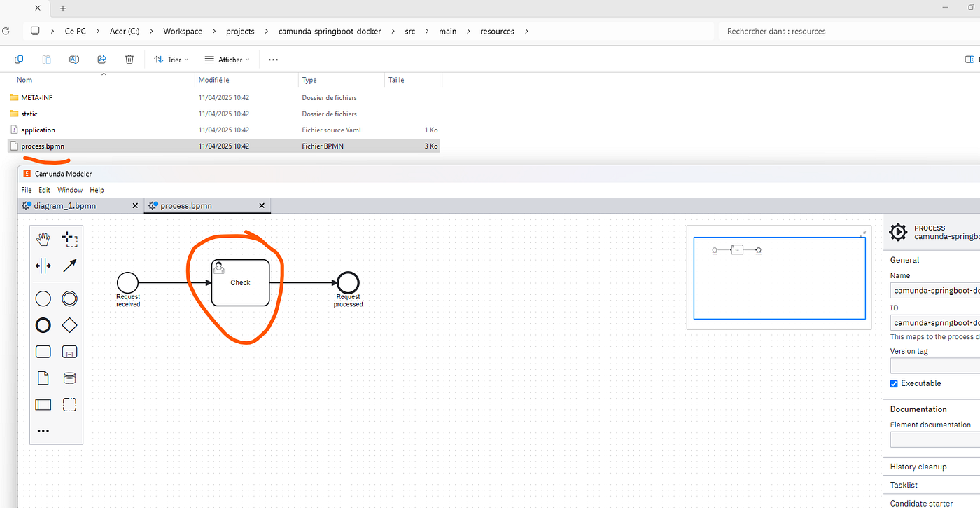The image size is (980, 508).
Task: Pick the Task shape from the palette
Action: tap(43, 352)
